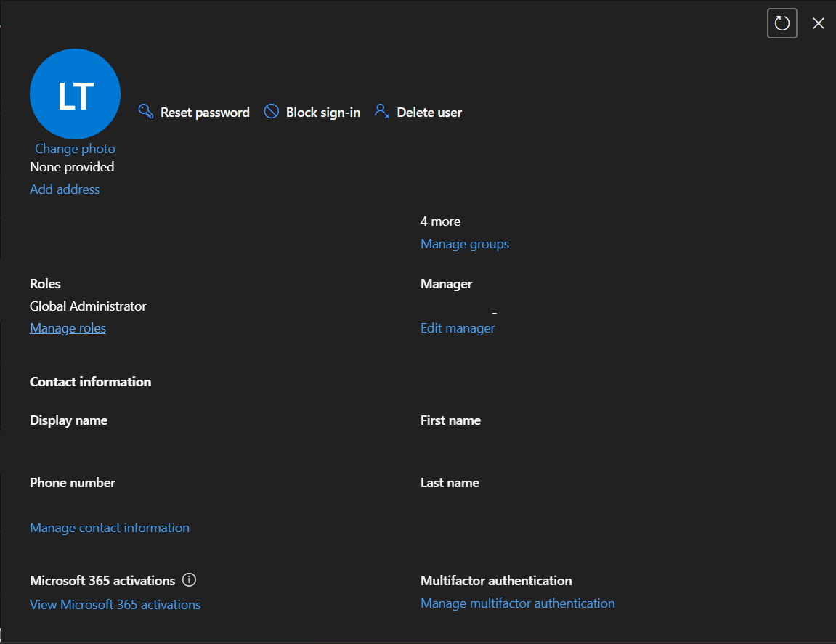Click the Block sign-in circle icon
This screenshot has width=836, height=644.
(272, 111)
